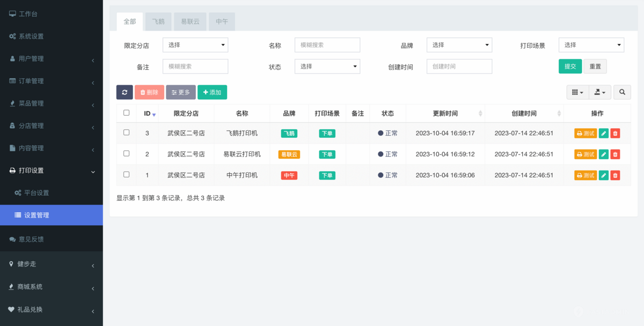Check the row checkbox for ID 2

point(126,154)
